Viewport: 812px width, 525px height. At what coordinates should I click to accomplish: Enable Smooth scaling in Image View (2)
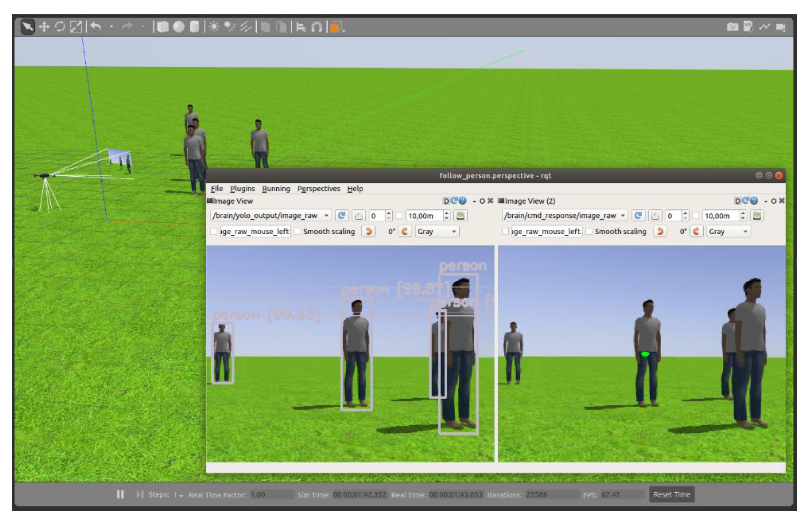(589, 231)
